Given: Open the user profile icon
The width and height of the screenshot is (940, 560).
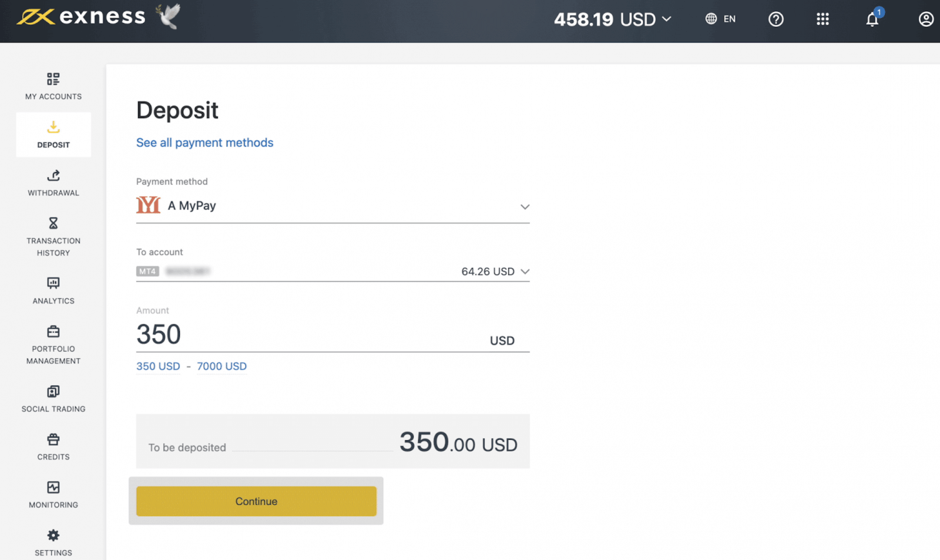Looking at the screenshot, I should point(926,19).
